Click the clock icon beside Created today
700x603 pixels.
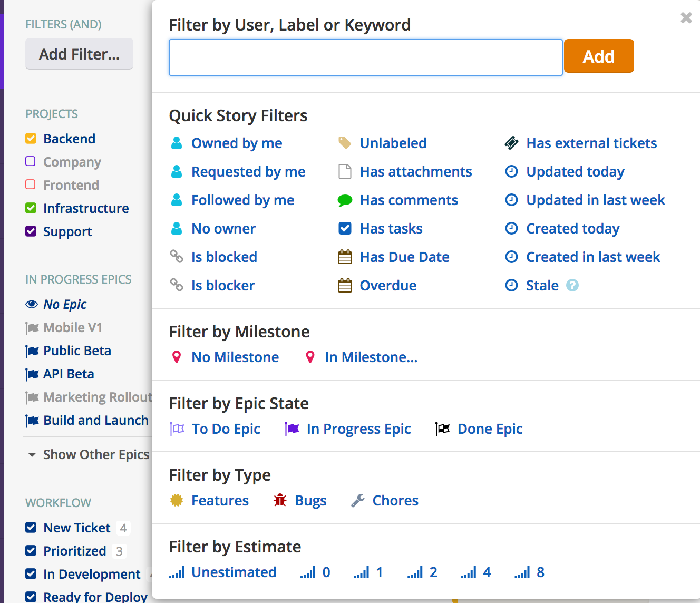tap(511, 228)
